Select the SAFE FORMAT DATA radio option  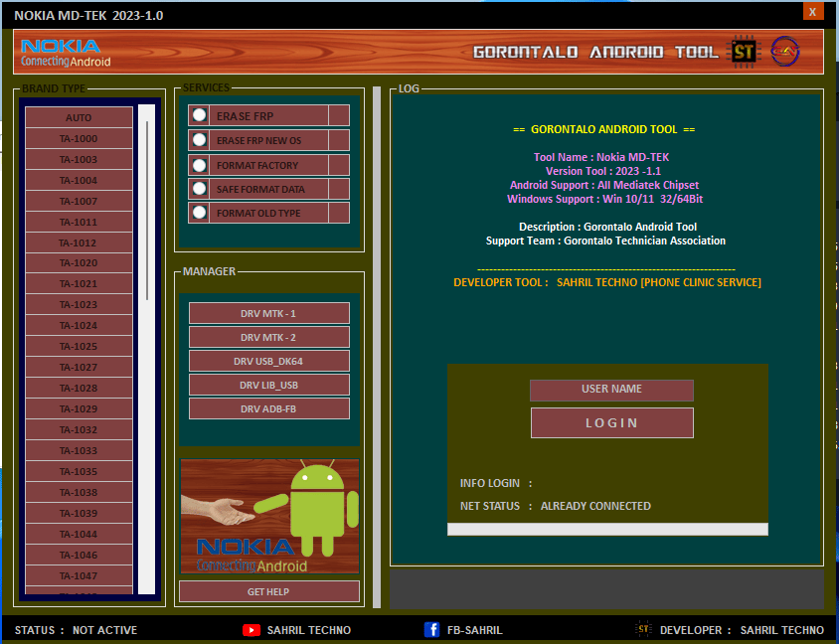tap(199, 189)
